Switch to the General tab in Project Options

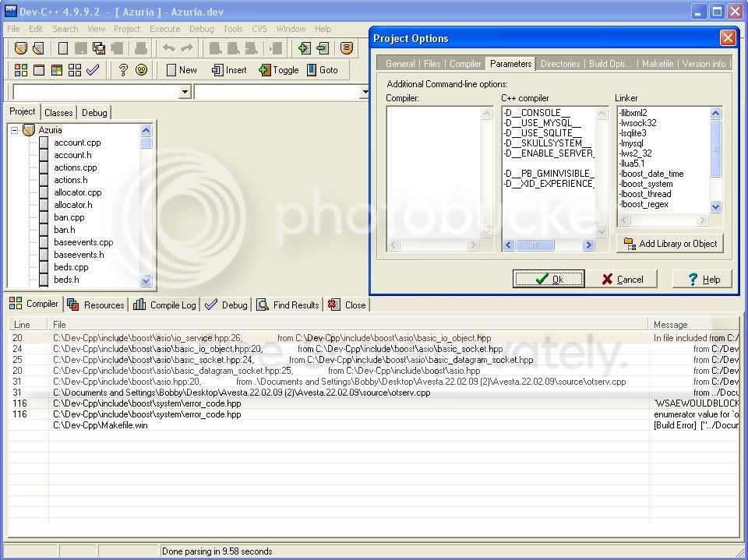click(400, 63)
